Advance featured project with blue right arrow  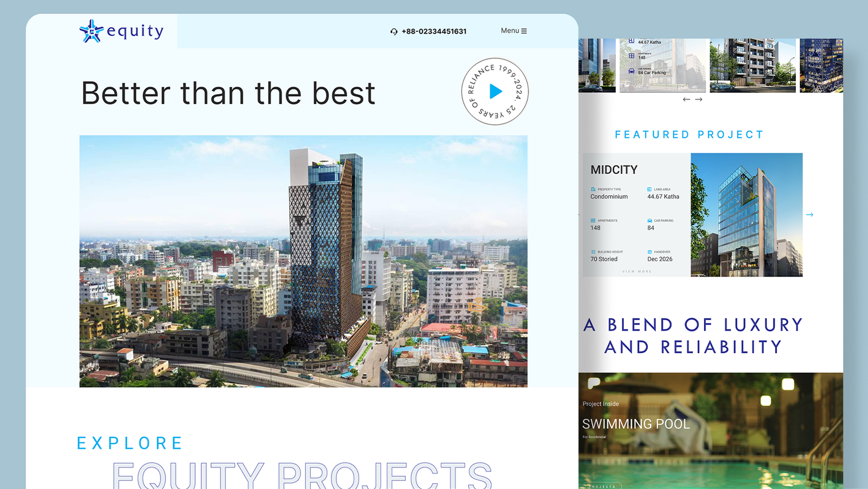click(x=809, y=215)
